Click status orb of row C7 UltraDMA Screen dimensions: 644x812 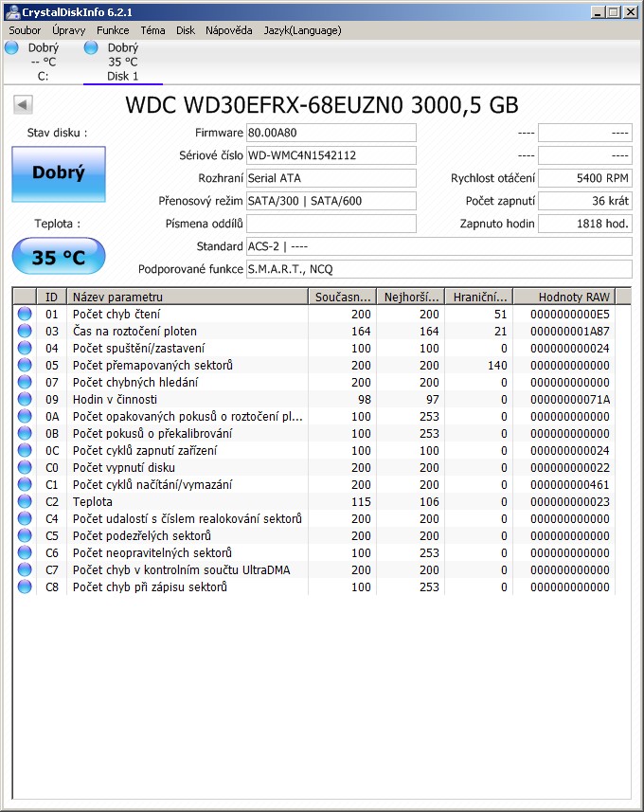[25, 569]
